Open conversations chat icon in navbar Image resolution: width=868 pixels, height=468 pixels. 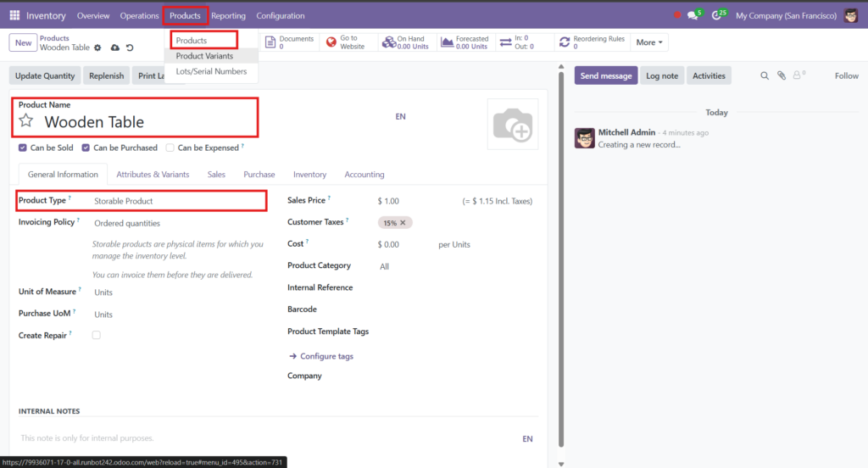click(x=693, y=15)
